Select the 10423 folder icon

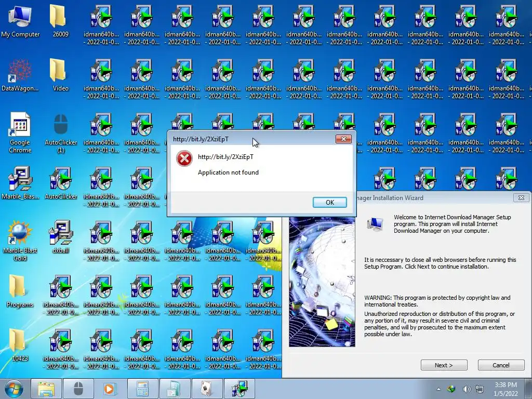pos(20,345)
